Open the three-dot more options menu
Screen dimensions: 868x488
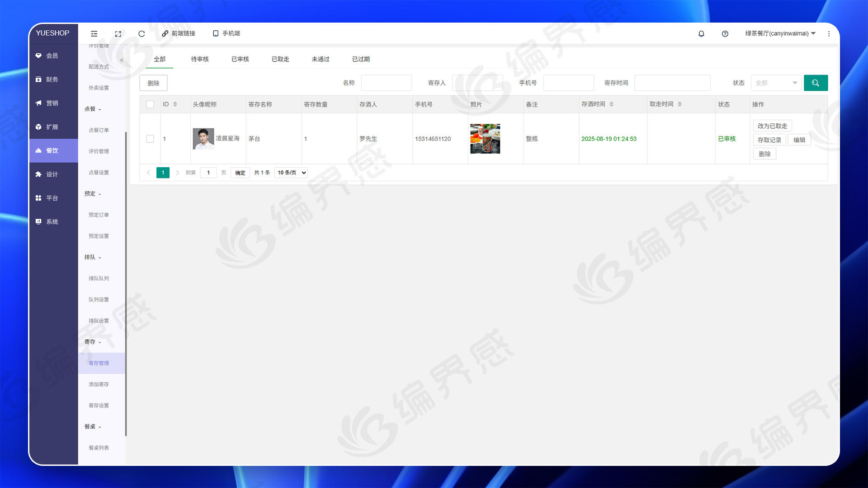point(829,33)
